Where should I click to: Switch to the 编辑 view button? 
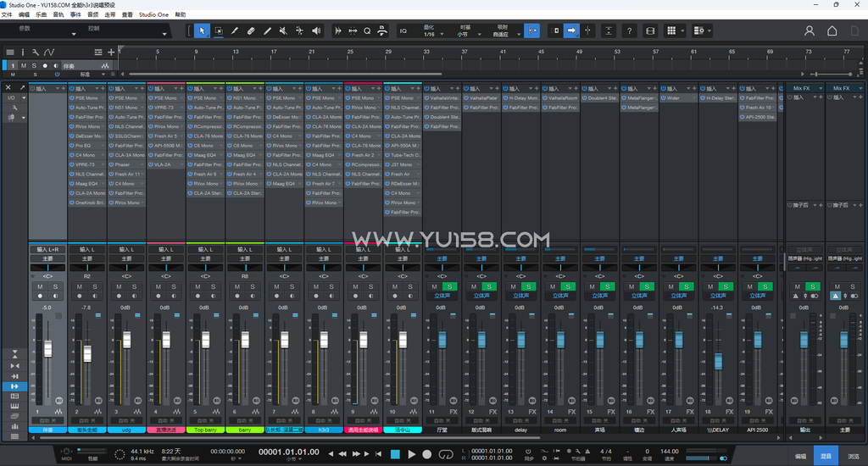pyautogui.click(x=800, y=457)
